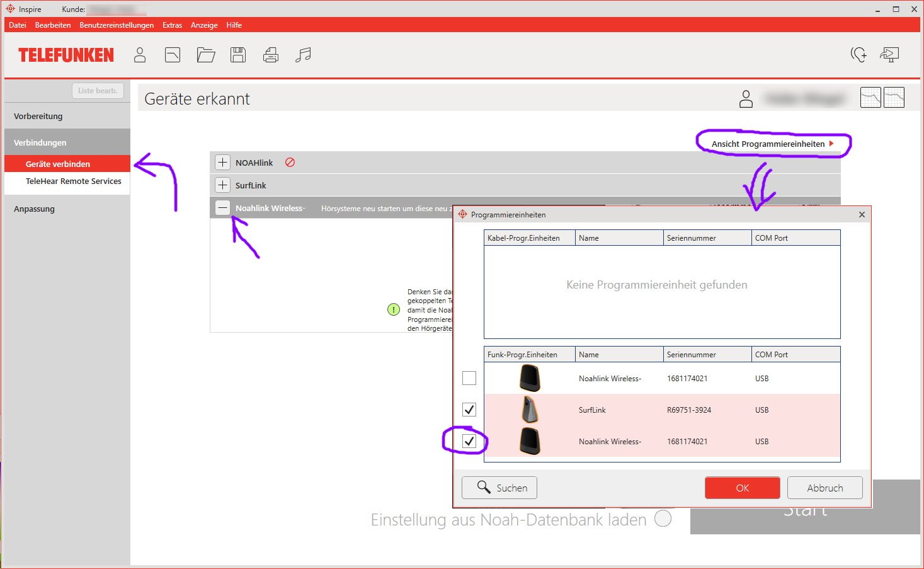Click the patient profile icon in toolbar
This screenshot has height=569, width=924.
140,55
